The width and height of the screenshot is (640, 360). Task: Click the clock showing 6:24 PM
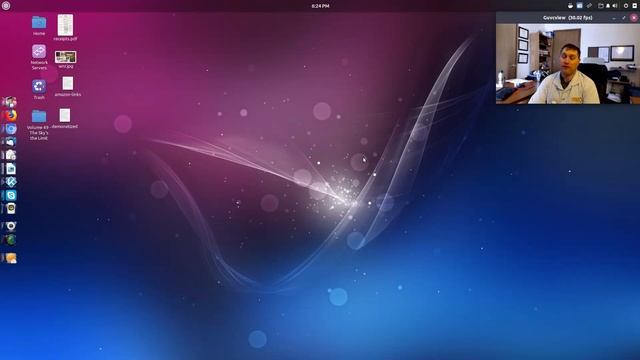(320, 6)
